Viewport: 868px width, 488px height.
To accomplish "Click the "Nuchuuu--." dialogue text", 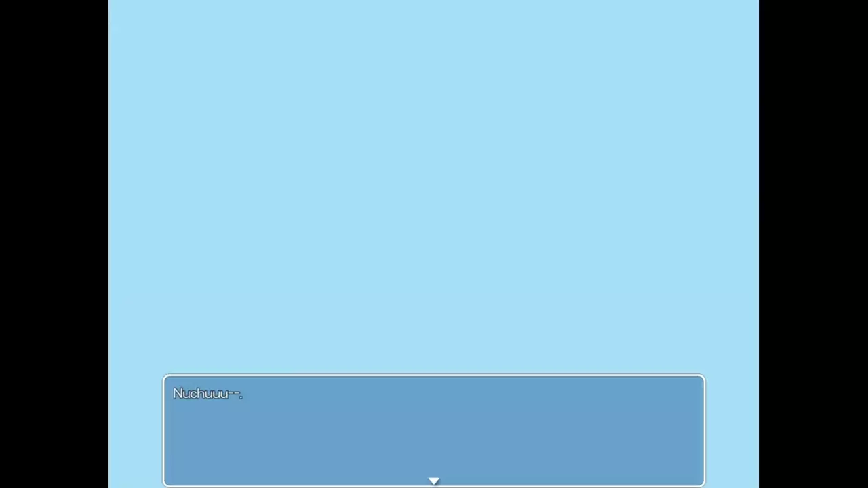I will coord(207,394).
